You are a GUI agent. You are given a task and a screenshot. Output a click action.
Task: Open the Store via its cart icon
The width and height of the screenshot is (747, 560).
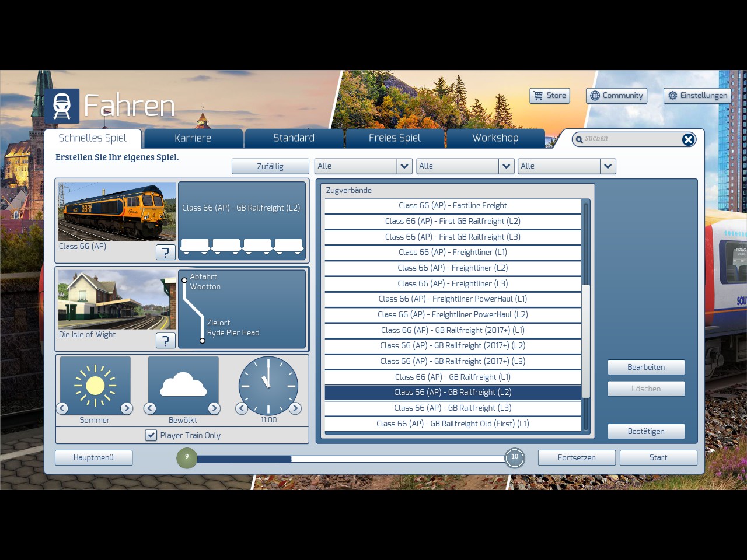(x=538, y=96)
